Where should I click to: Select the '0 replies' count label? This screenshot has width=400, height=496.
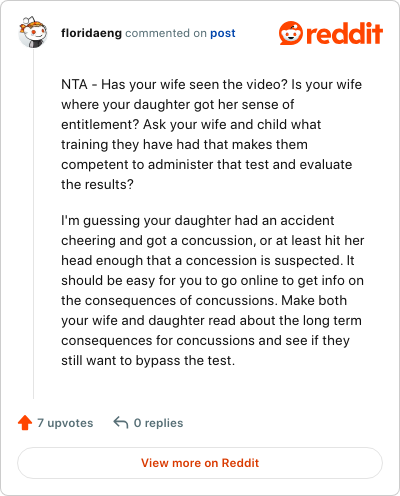click(158, 423)
